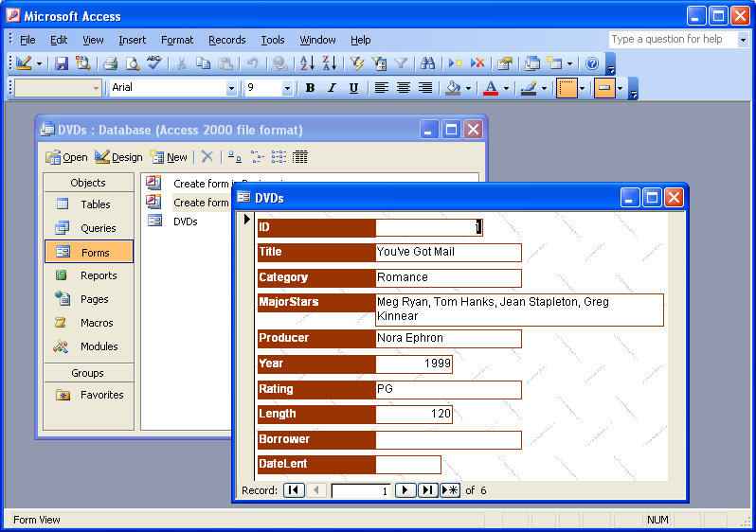Viewport: 756px width, 532px height.
Task: Click the Cut scissors icon
Action: pos(181,63)
